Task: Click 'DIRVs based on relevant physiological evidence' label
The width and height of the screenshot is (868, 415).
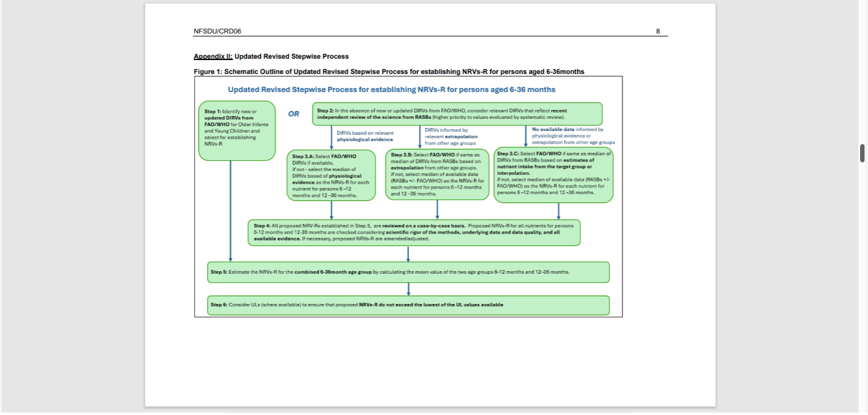Action: point(365,137)
